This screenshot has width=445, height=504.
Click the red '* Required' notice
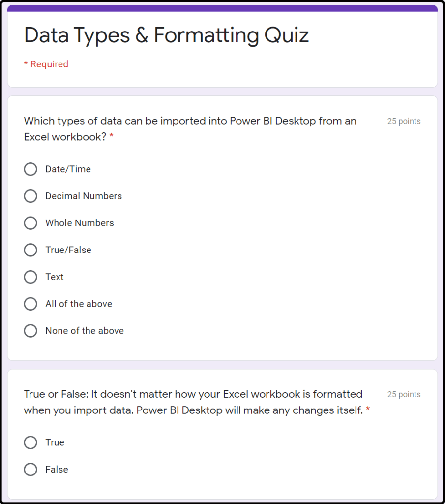click(x=46, y=64)
